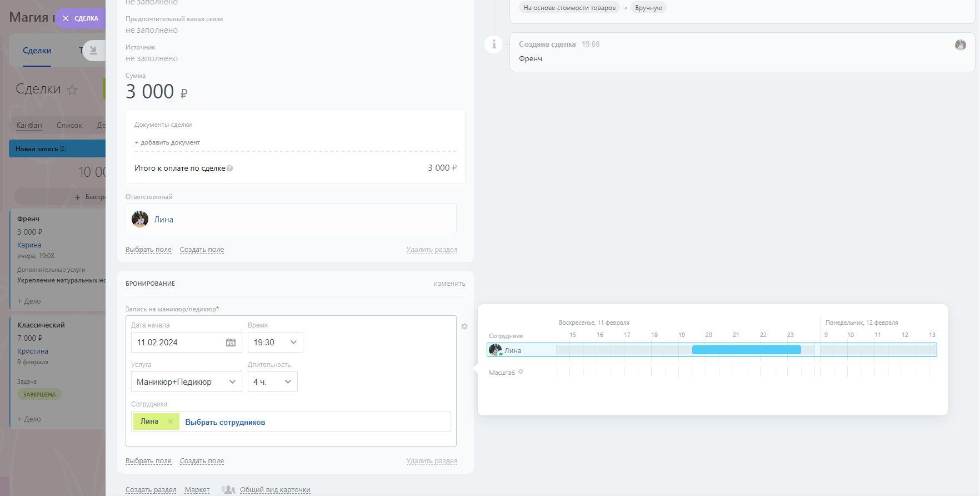Select the Новая запись kanban column header
Screen dimensions: 980x496
[x=57, y=149]
